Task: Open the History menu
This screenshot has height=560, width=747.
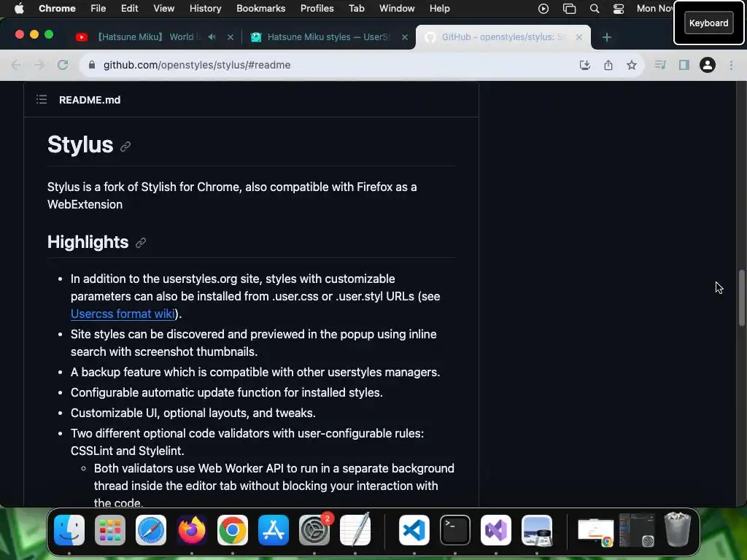Action: coord(205,9)
